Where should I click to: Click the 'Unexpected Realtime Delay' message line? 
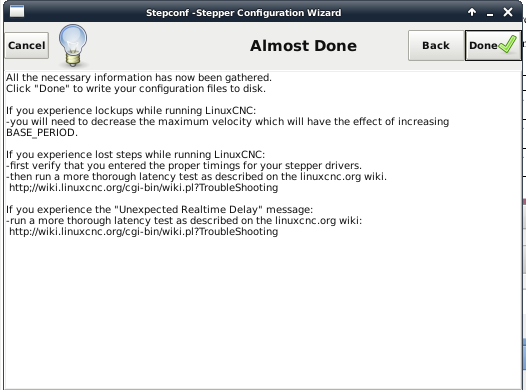[159, 210]
